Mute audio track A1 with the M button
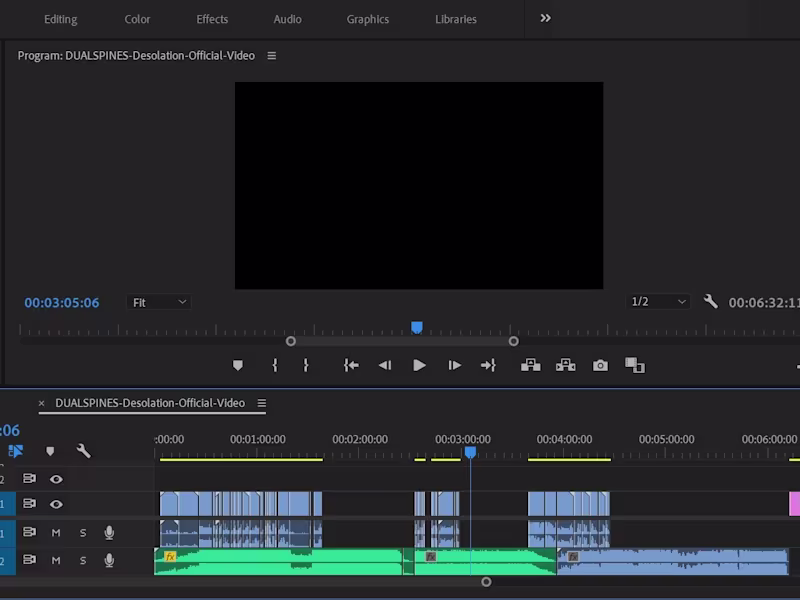 pyautogui.click(x=57, y=533)
